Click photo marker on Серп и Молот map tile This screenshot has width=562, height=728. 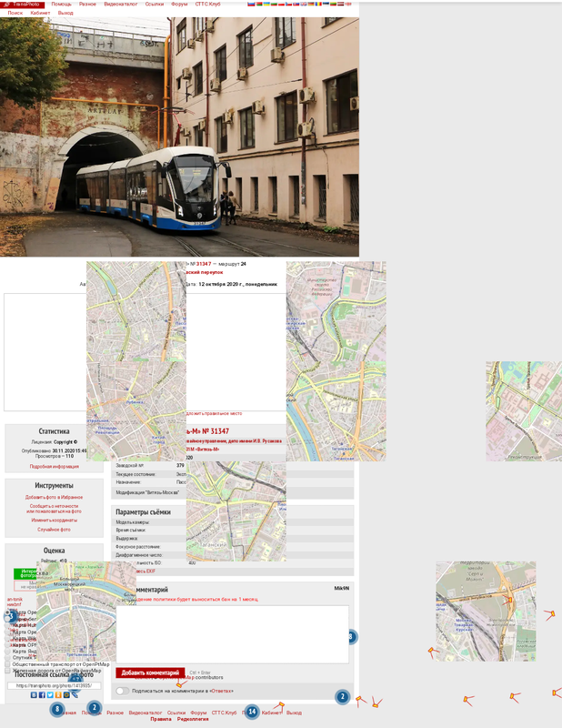point(508,602)
